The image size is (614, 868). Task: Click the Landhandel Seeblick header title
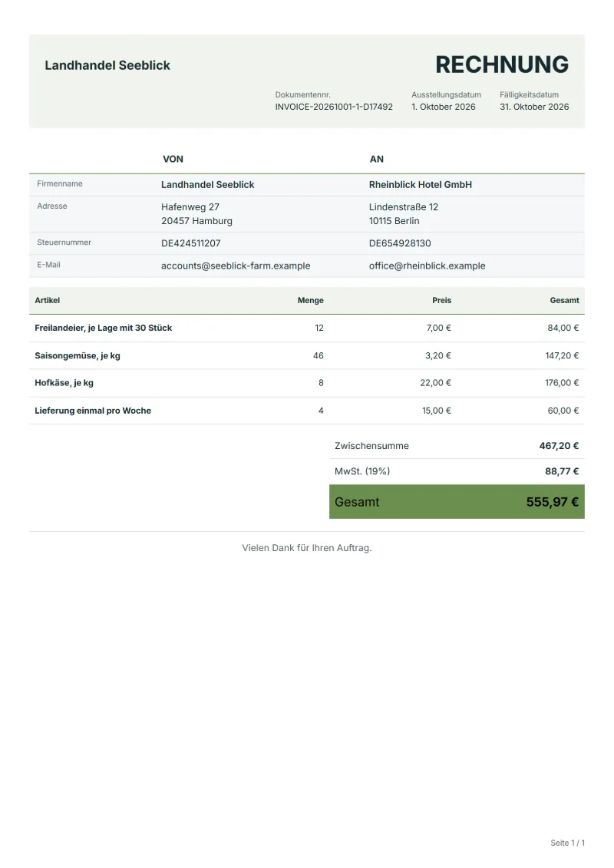(107, 65)
